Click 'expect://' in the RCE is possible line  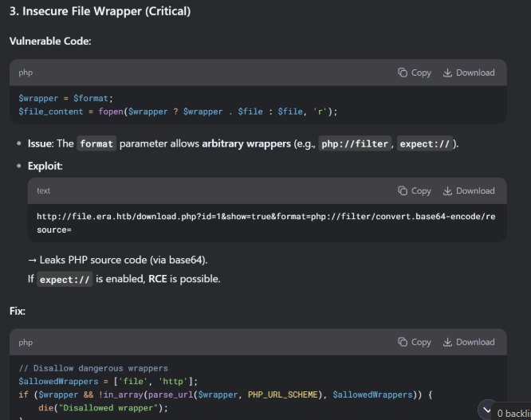coord(65,279)
